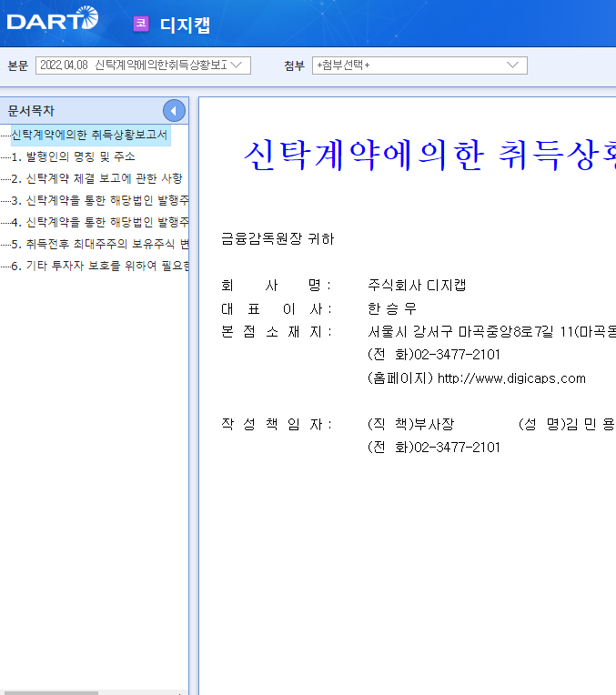Screen dimensions: 616x695
Task: Click the purple 코 KOSDAQ market badge
Action: (141, 24)
